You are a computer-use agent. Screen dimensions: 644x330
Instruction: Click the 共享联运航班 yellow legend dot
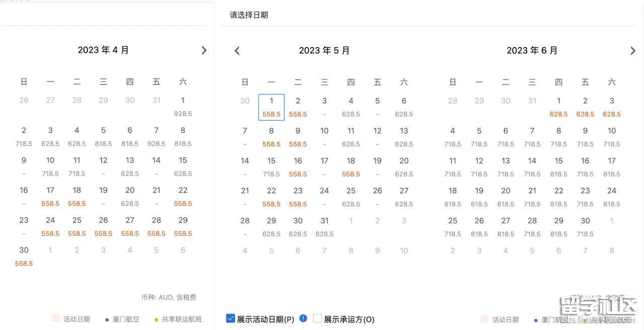tap(156, 319)
